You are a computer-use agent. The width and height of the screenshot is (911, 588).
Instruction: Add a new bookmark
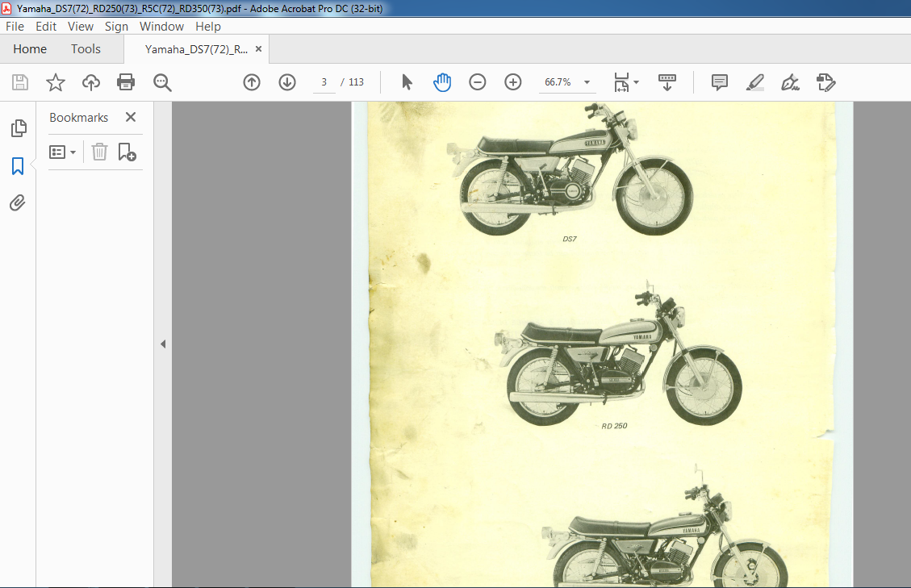pos(127,152)
